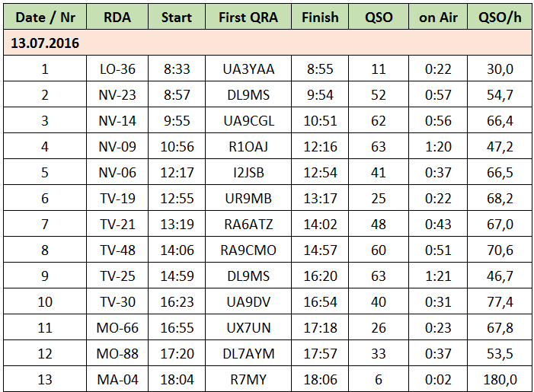Select the 77,4 QSO/h value

500,301
